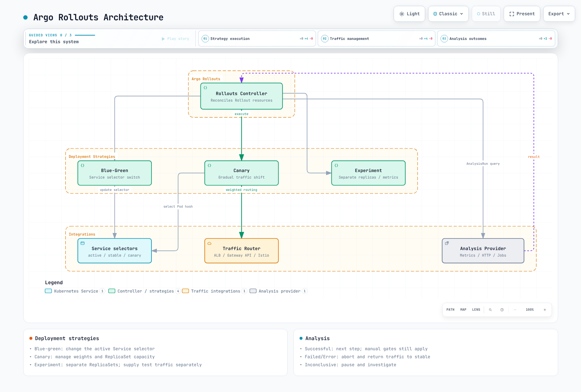
Task: Activate the PATH view mode
Action: (450, 310)
